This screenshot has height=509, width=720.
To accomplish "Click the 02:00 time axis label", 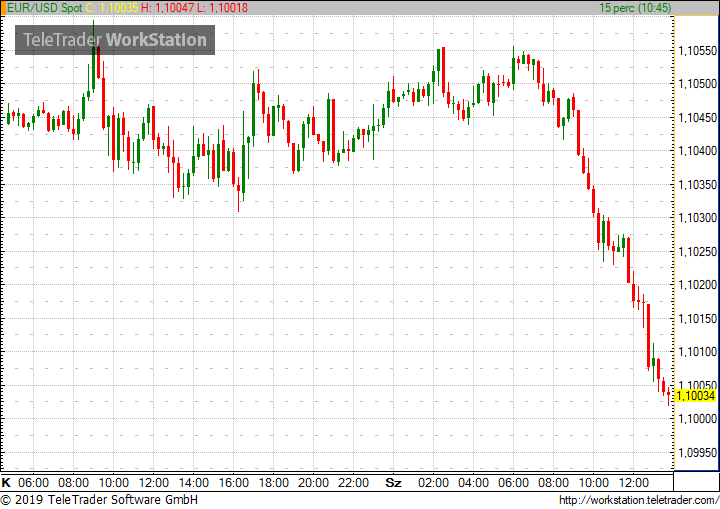I will point(433,483).
